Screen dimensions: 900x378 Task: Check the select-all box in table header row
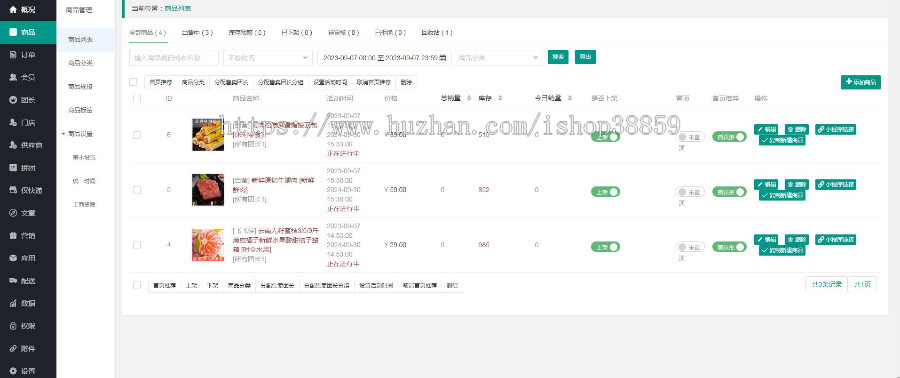tap(137, 99)
